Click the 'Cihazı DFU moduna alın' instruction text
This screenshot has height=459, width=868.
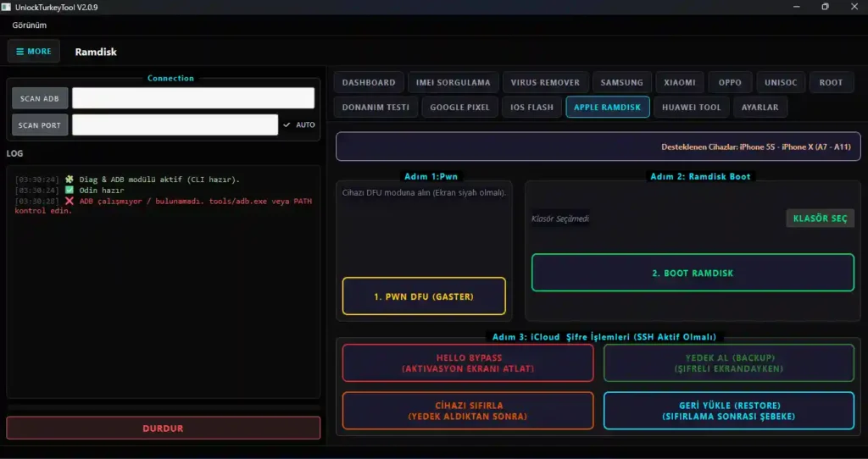coord(424,192)
